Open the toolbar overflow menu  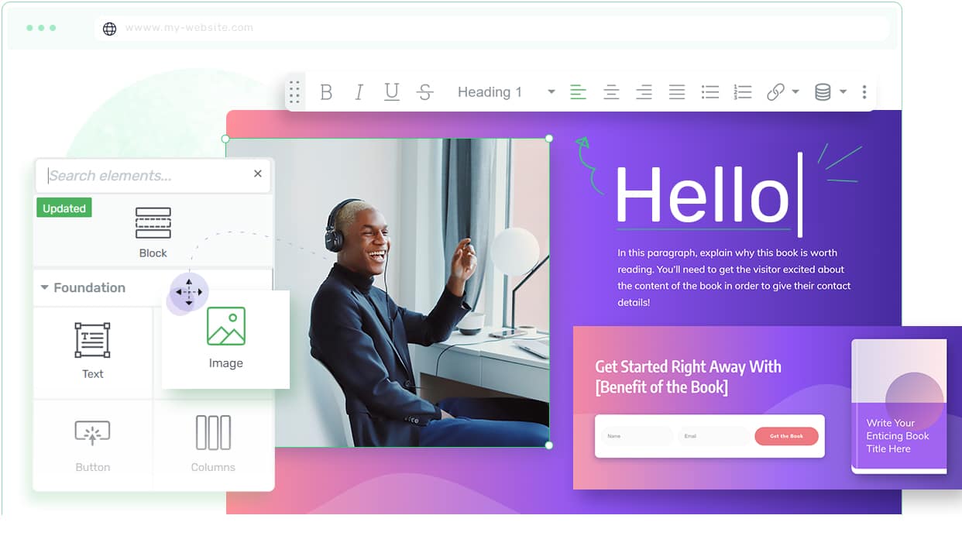864,91
